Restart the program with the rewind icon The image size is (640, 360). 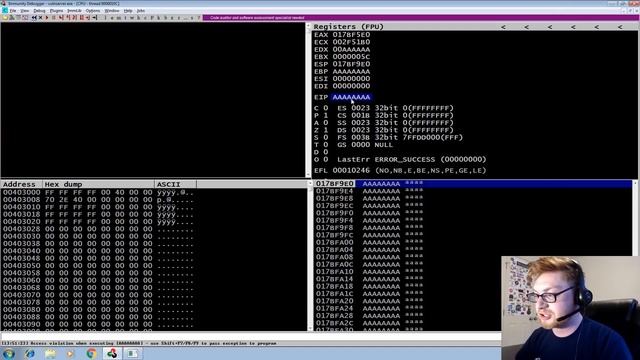[x=34, y=18]
